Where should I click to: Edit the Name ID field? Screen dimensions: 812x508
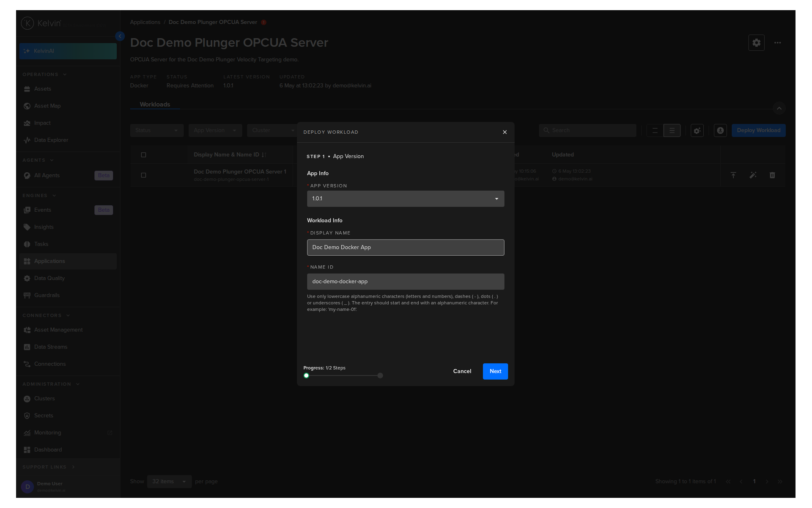406,282
